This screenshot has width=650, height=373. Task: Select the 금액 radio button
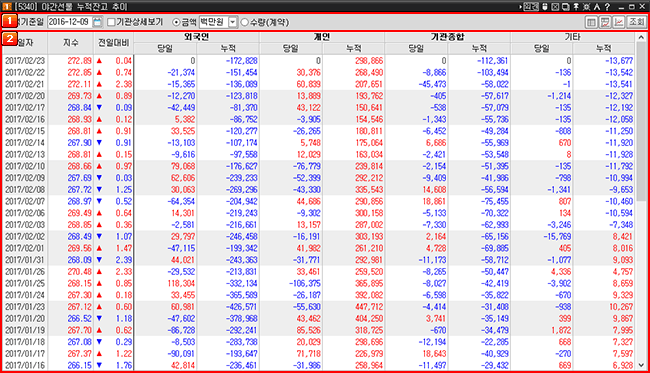tap(176, 22)
